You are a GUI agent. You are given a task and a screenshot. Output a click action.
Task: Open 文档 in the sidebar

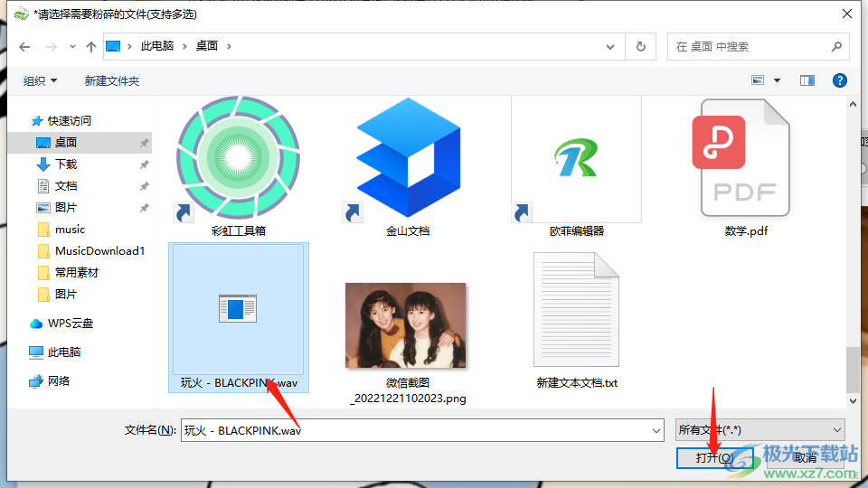66,186
